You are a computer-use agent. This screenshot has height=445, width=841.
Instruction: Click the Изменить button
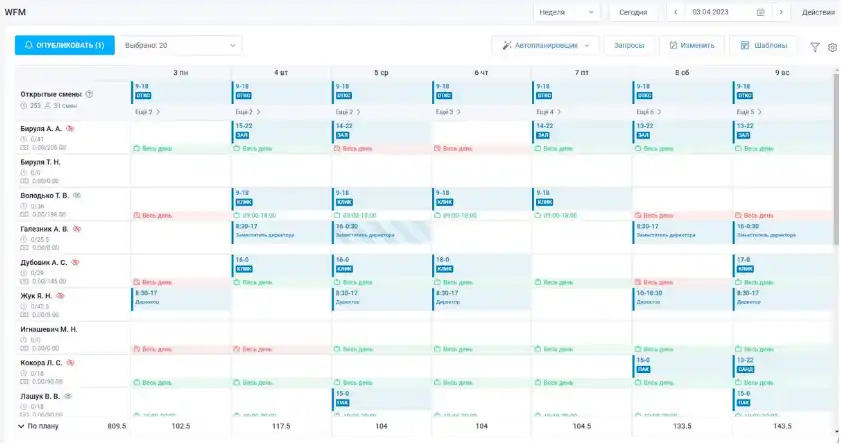coord(692,46)
